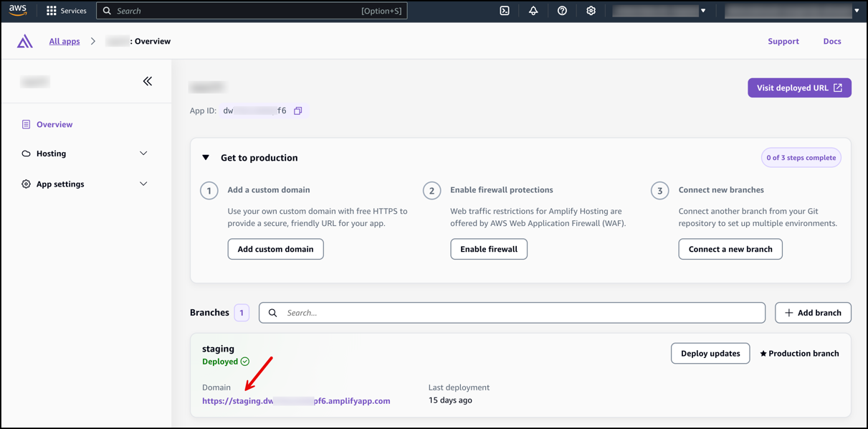Click the App settings gear icon

(x=26, y=184)
